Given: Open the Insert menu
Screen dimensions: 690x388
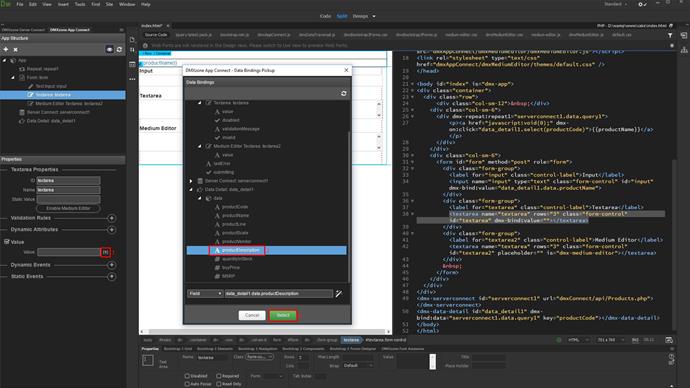Looking at the screenshot, I should tap(63, 4).
